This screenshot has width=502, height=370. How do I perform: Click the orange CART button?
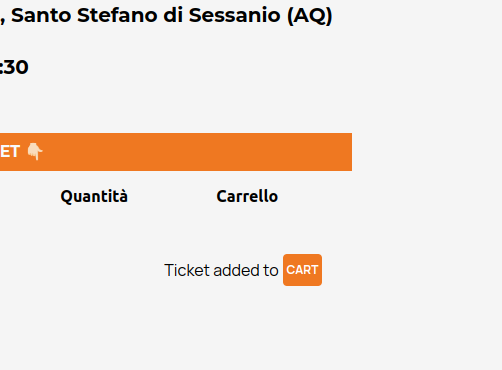tap(302, 270)
